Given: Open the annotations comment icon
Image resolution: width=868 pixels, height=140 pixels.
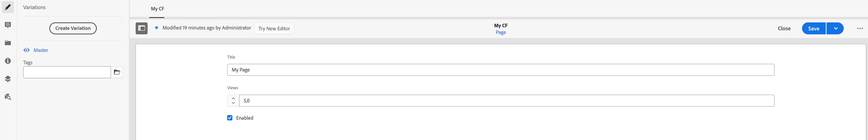Looking at the screenshot, I should point(8,25).
